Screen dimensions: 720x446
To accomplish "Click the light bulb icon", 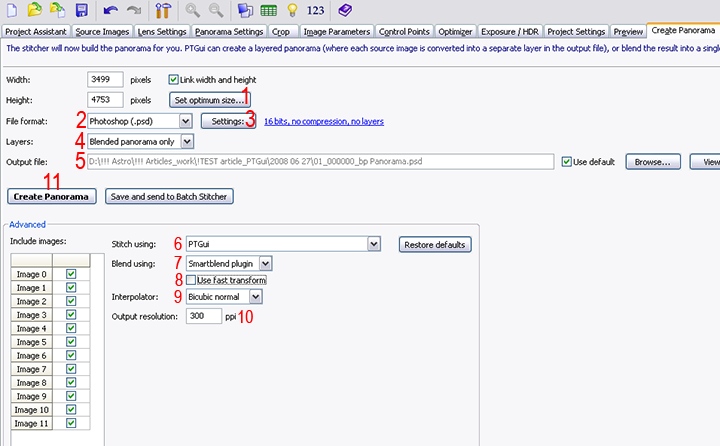I will [292, 11].
